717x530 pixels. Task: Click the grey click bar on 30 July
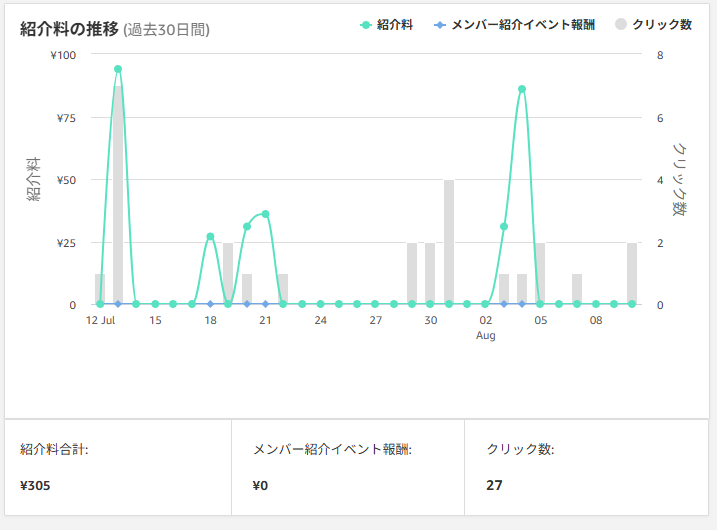click(x=430, y=273)
